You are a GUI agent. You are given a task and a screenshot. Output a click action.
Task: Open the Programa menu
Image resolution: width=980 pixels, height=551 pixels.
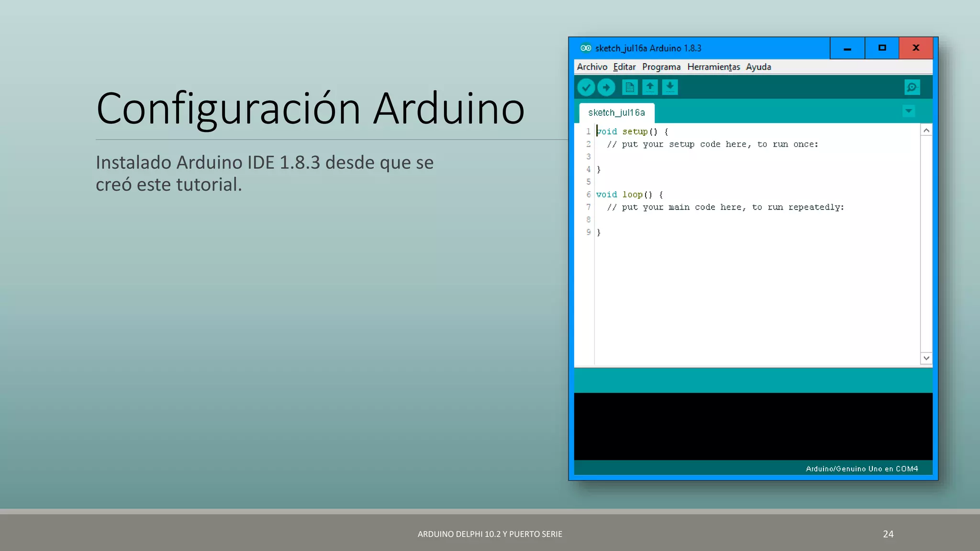pyautogui.click(x=661, y=67)
